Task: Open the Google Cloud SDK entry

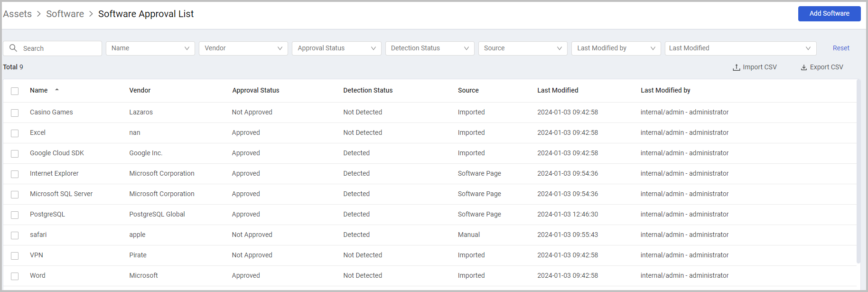Action: point(57,153)
